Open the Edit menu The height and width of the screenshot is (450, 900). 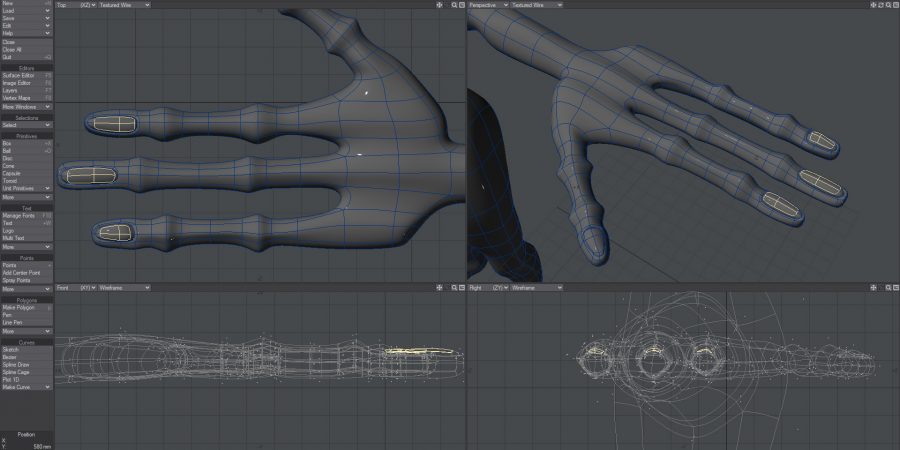click(26, 25)
